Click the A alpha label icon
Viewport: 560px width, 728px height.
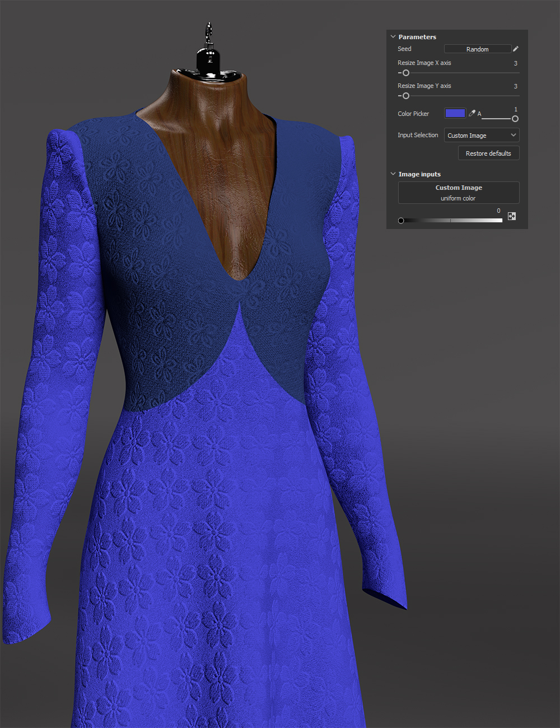point(479,113)
